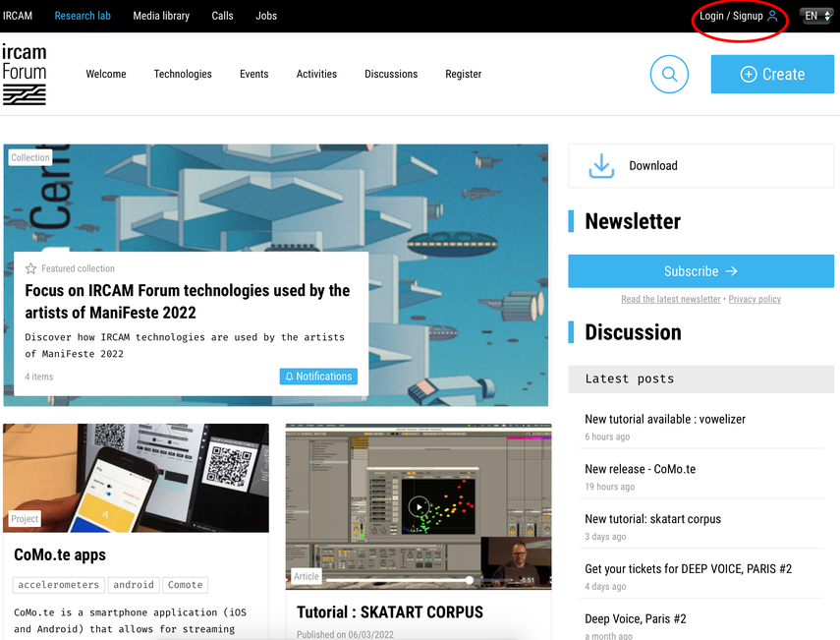Click the Download button
Image resolution: width=840 pixels, height=640 pixels.
point(700,165)
